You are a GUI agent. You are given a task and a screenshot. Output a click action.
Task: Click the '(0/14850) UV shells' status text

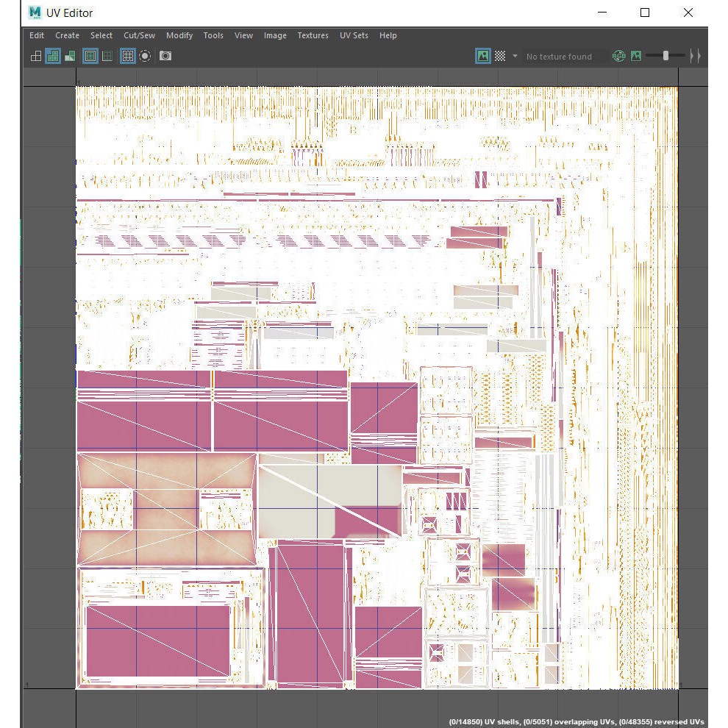(485, 722)
